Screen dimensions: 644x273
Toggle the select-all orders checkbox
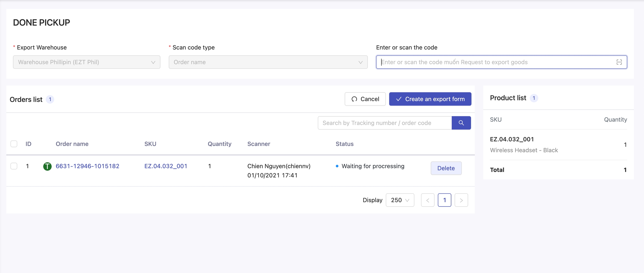click(14, 144)
